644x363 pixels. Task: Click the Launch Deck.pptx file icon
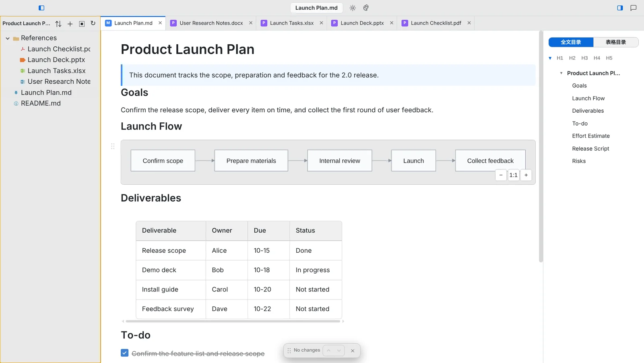[23, 60]
